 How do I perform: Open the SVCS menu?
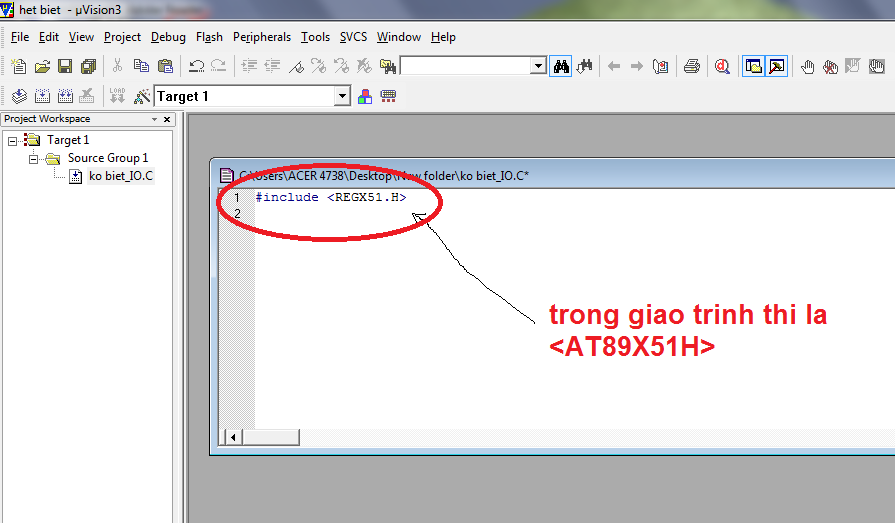pos(353,37)
